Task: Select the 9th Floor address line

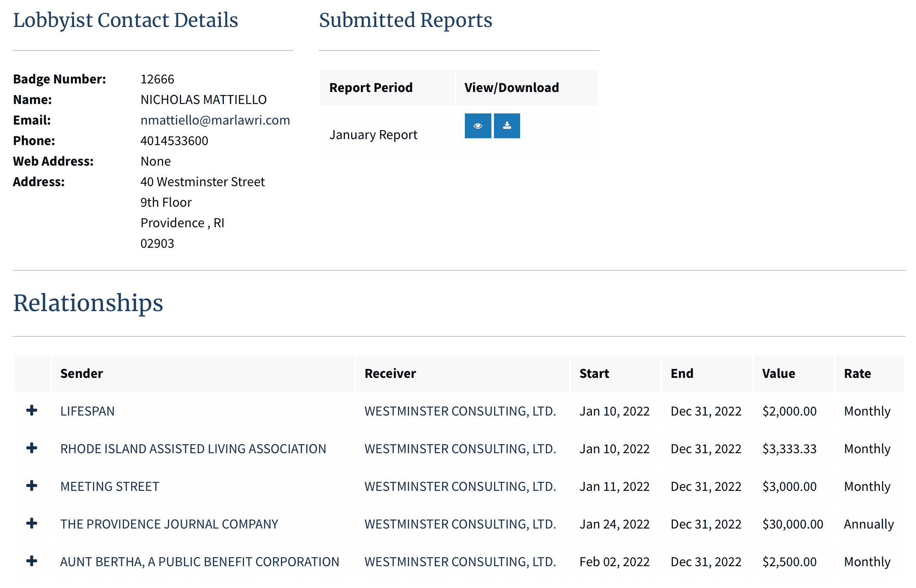Action: (166, 202)
